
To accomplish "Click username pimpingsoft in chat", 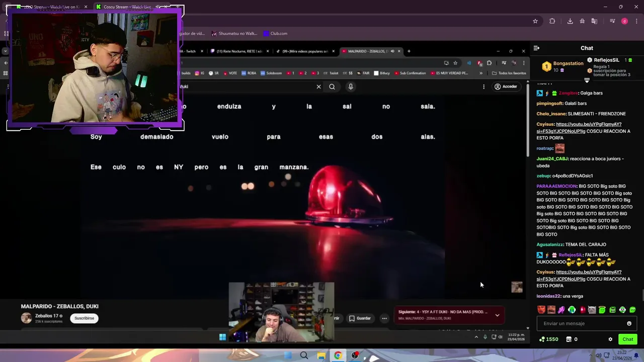I will pyautogui.click(x=549, y=104).
